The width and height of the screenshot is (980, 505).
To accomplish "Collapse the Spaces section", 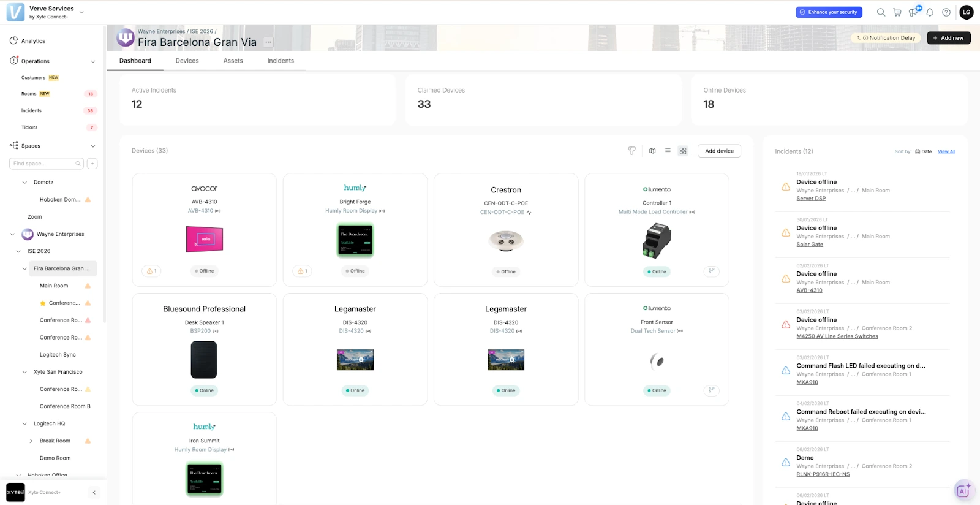I will coord(93,146).
